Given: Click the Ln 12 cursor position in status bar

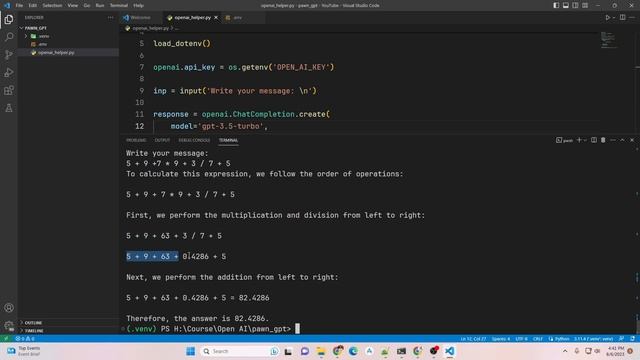Looking at the screenshot, I should 473,339.
